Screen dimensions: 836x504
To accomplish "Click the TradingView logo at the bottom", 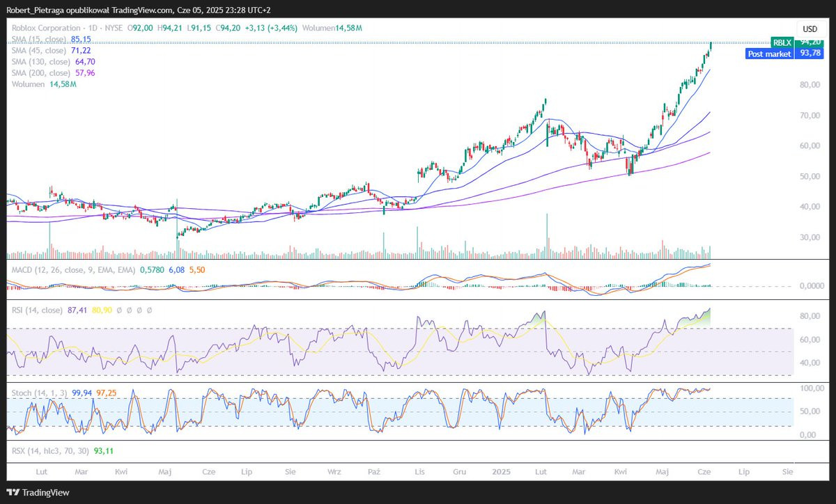I will (x=38, y=493).
